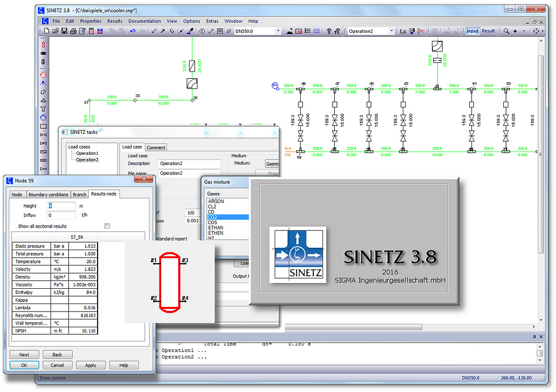The height and width of the screenshot is (392, 556).
Task: Select the arrow pointer tool
Action: tap(163, 31)
